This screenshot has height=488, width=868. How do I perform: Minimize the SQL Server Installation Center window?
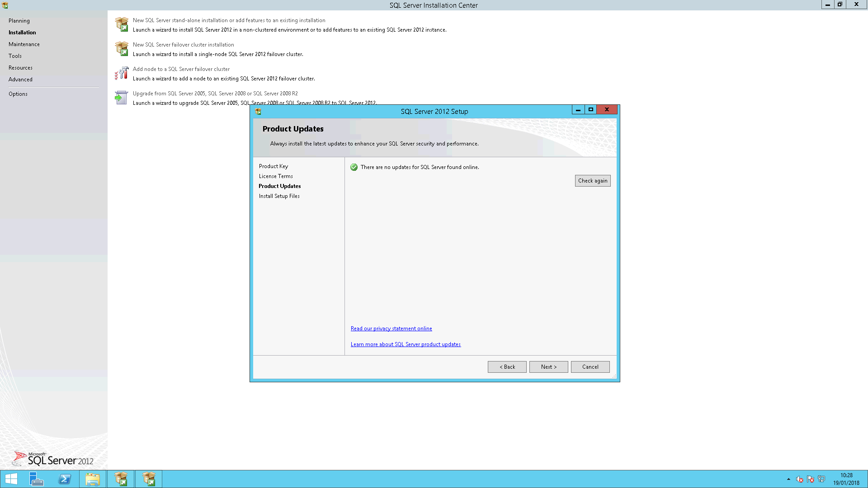click(x=828, y=5)
